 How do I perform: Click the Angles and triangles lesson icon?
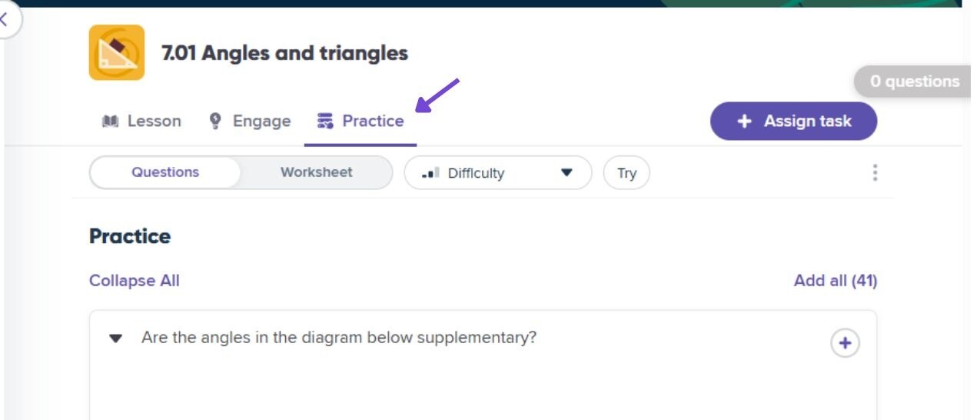117,52
